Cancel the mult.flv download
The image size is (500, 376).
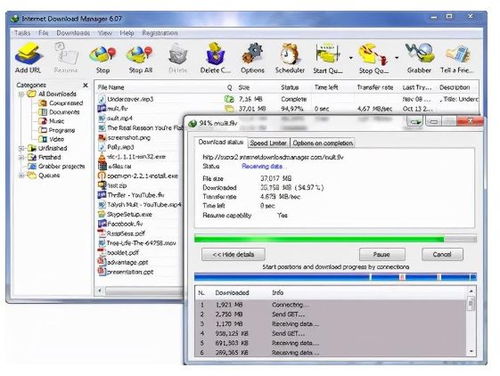point(442,254)
